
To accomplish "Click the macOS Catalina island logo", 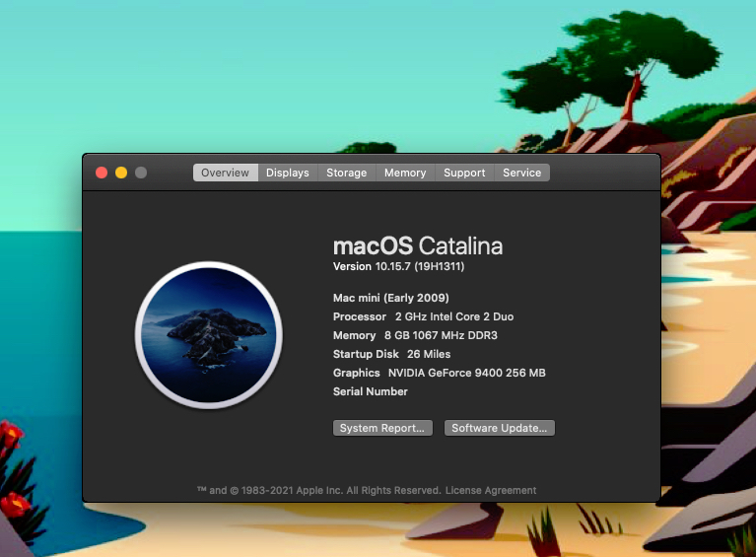I will 209,335.
